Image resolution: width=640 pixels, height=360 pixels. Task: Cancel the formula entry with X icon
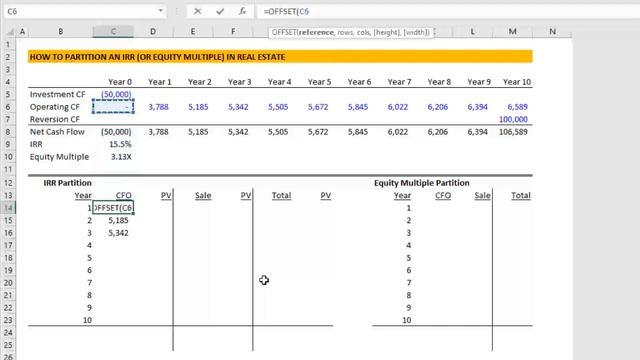pos(198,11)
